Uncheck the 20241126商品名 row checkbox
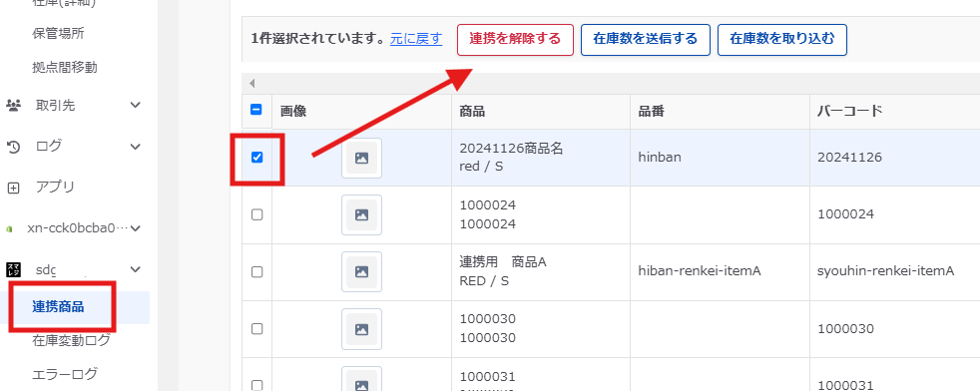980x391 pixels. click(x=256, y=158)
